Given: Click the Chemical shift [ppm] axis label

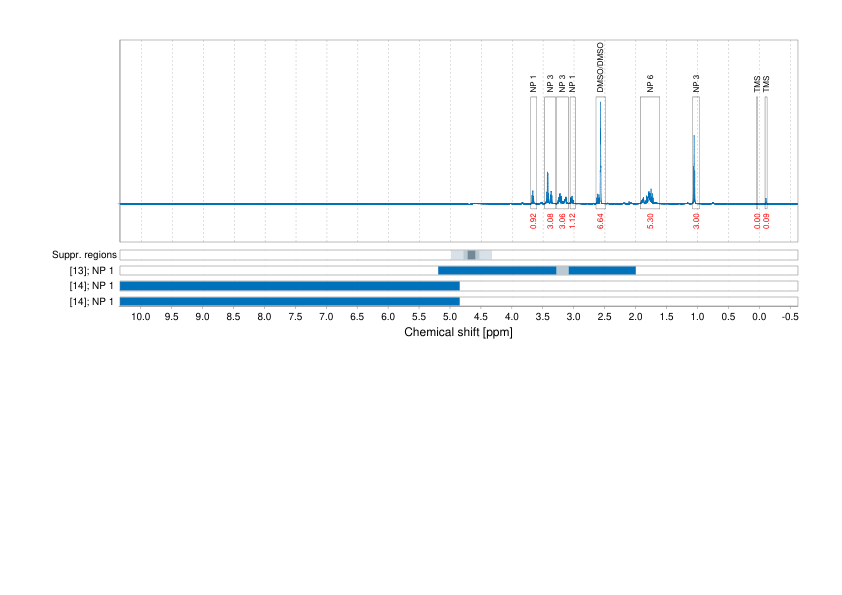Looking at the screenshot, I should coord(457,331).
